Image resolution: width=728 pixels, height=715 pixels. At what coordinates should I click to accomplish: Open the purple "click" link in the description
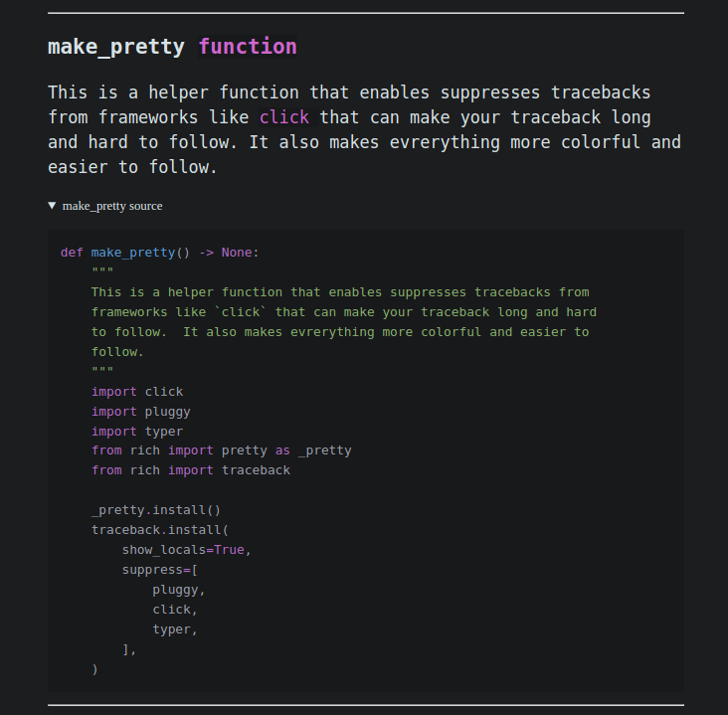point(284,117)
